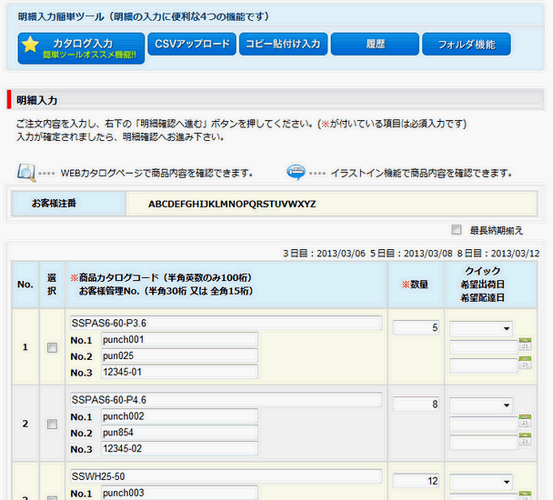Click the 12345-01 management No.3 field
Screen dimensions: 553x500
[x=180, y=372]
